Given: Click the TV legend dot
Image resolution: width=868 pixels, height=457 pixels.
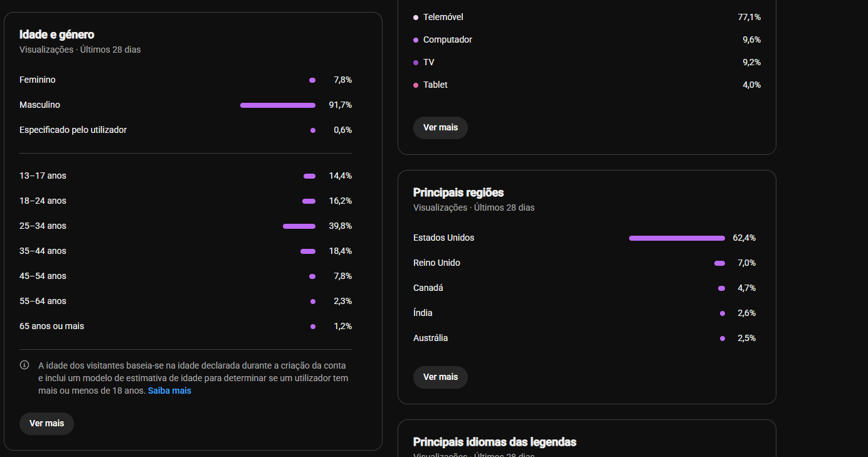Looking at the screenshot, I should click(x=416, y=63).
